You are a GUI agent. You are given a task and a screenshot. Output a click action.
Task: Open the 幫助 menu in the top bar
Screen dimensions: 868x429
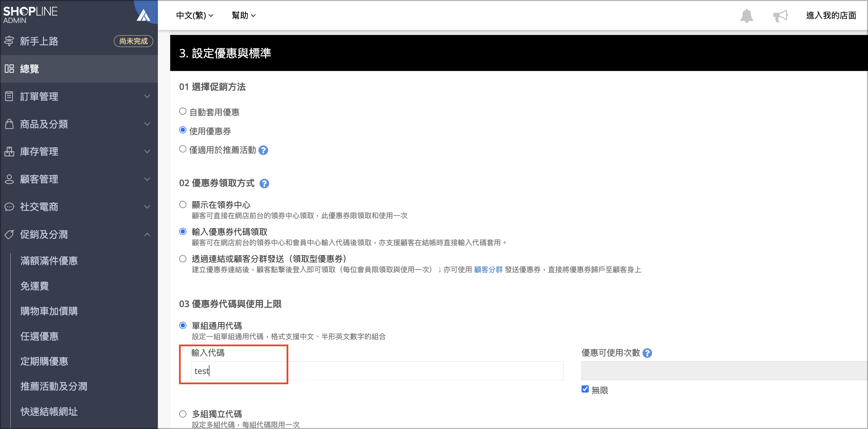pos(243,16)
